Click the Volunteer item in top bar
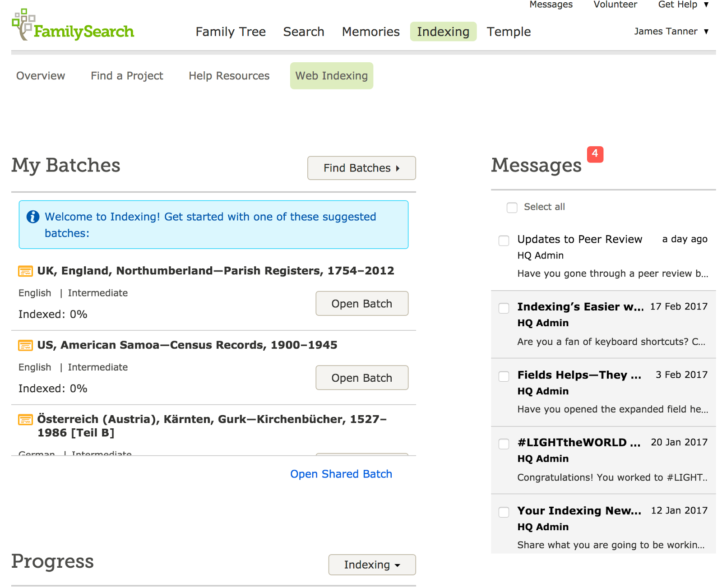Screen dimensions: 722x588 point(615,5)
